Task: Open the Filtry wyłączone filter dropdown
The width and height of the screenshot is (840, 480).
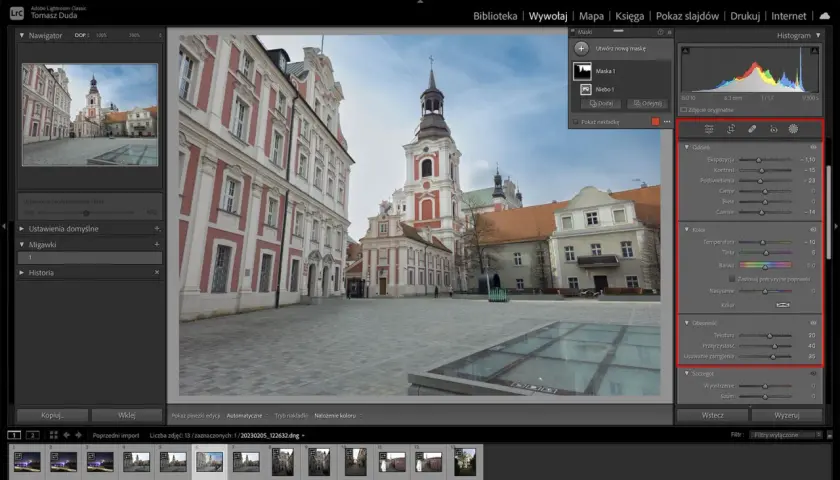Action: point(785,435)
